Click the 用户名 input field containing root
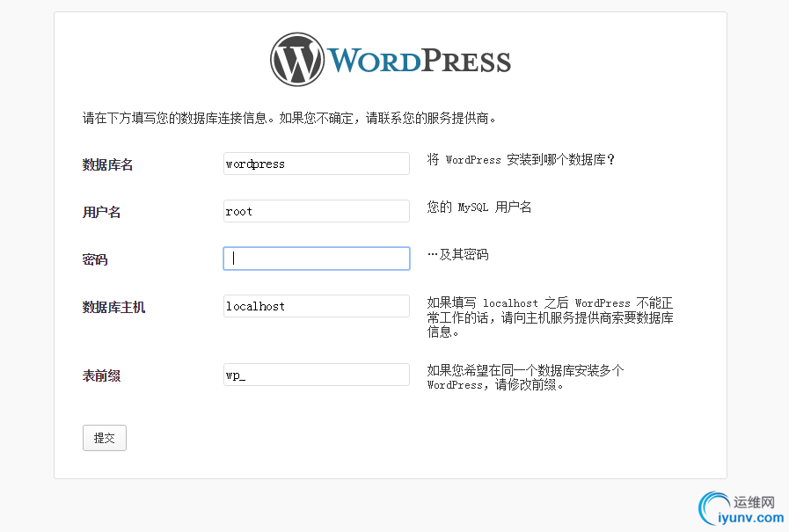 click(x=317, y=211)
